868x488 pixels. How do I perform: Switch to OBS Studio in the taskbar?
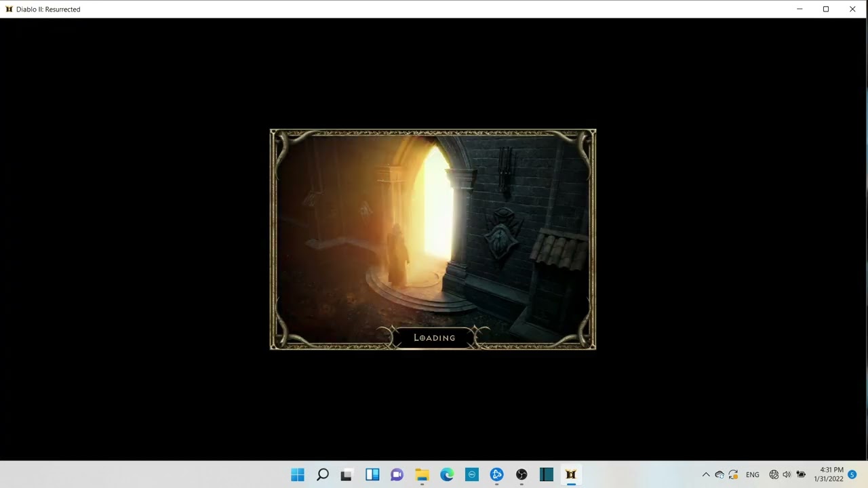pyautogui.click(x=521, y=475)
